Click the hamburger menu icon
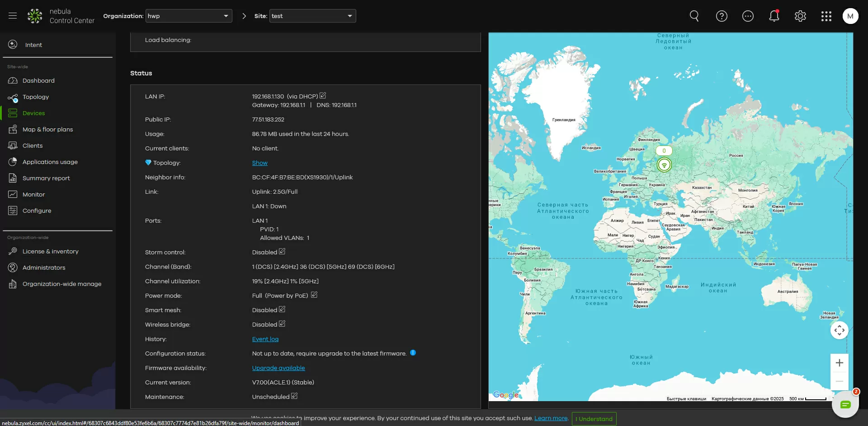 click(x=13, y=16)
